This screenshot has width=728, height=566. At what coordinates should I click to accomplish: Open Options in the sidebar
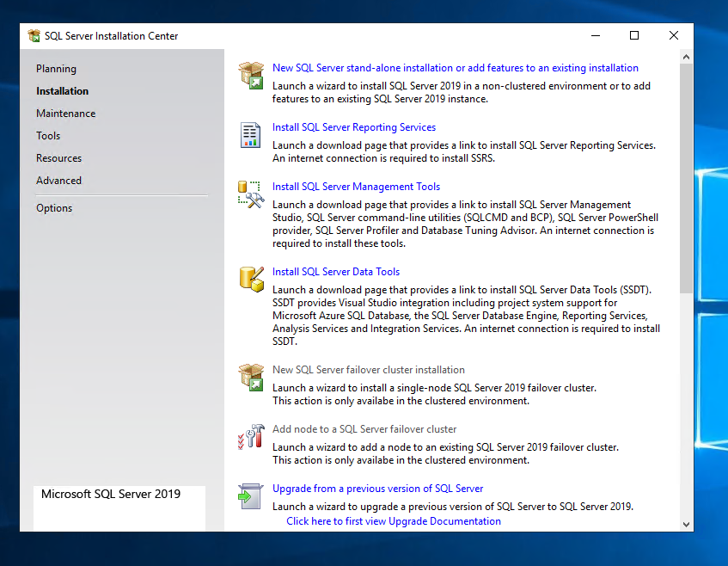[x=54, y=208]
